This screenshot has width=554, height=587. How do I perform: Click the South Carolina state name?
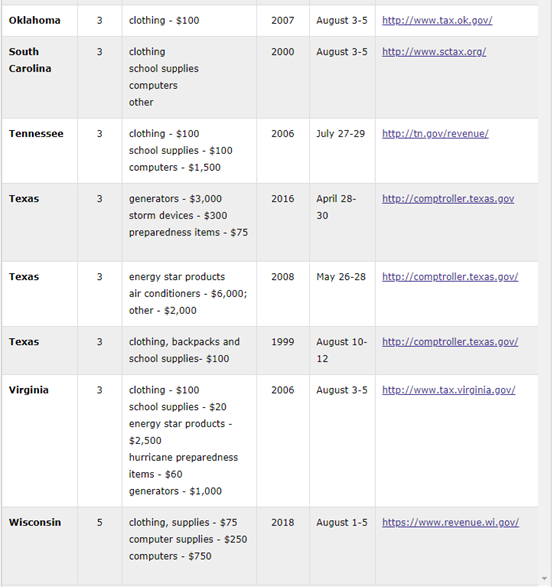coord(30,60)
